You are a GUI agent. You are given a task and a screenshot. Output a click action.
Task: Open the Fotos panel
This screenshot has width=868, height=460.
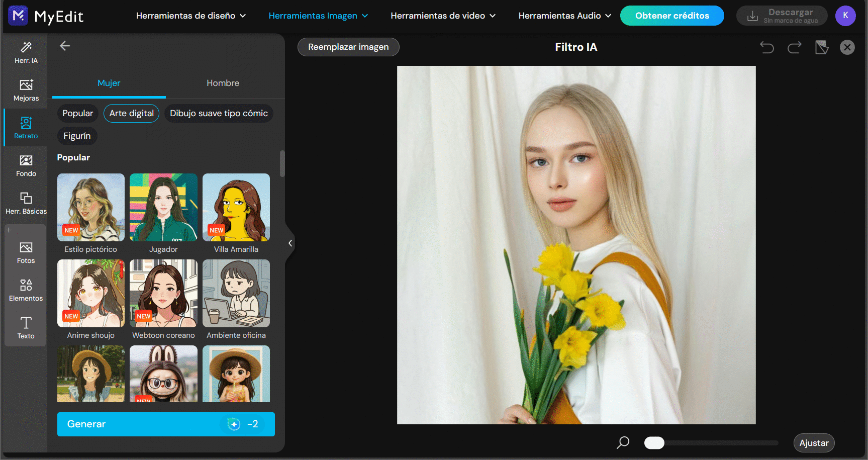point(26,253)
